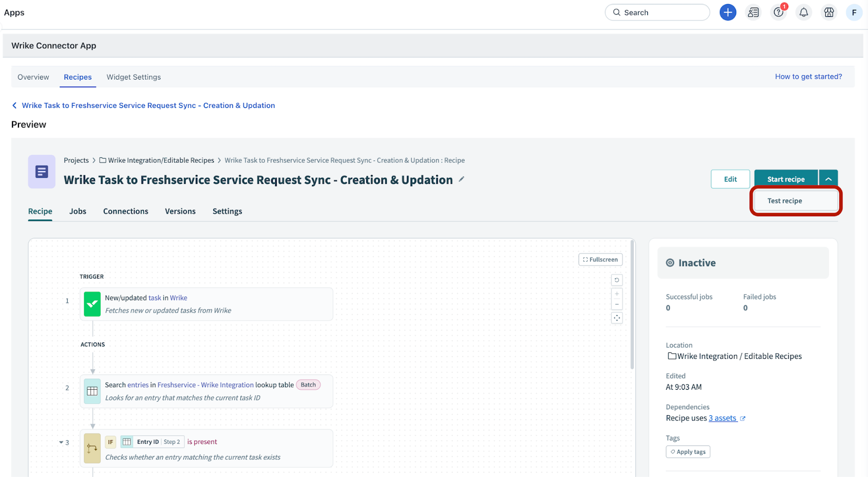Select the IF Entry ID is present step

(206, 448)
